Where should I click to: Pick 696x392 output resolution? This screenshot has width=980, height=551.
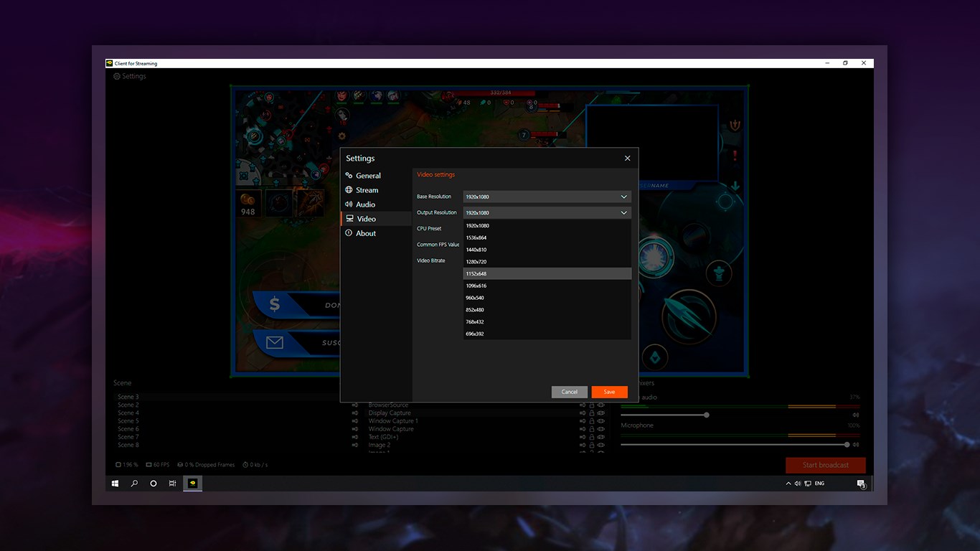pos(547,334)
